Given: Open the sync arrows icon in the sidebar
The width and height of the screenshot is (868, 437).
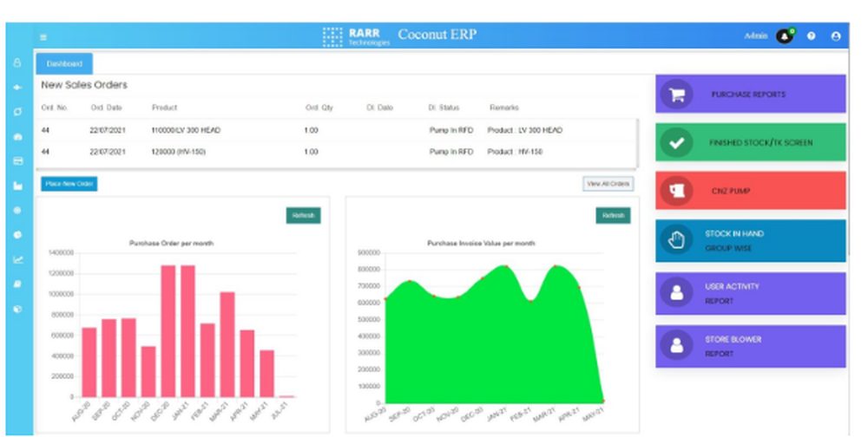Looking at the screenshot, I should [17, 112].
